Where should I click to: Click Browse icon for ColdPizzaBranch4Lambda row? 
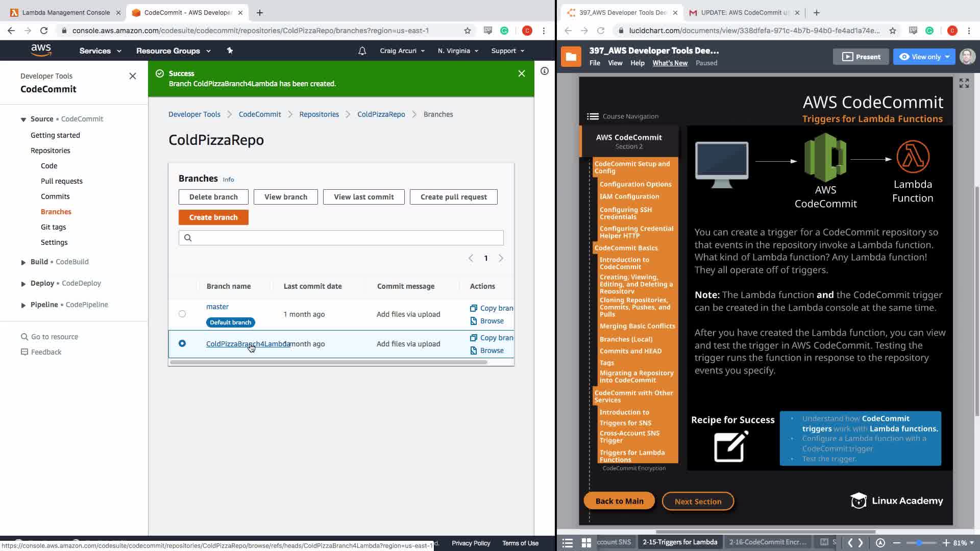pyautogui.click(x=473, y=350)
